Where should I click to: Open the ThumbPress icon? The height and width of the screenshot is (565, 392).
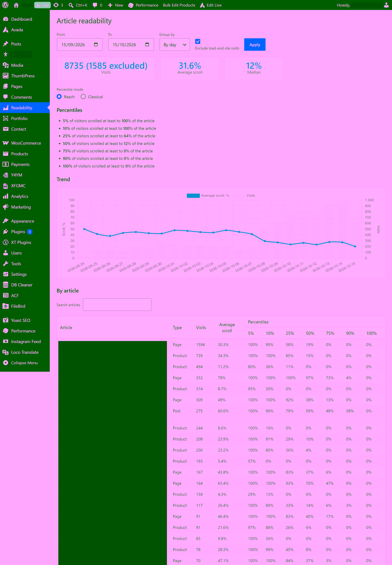6,76
